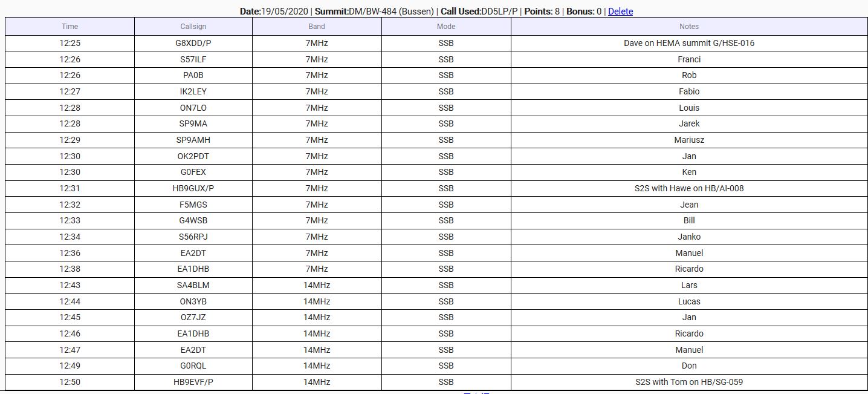This screenshot has width=868, height=394.
Task: Click the 14MHz band cell for G0RQL
Action: 316,366
